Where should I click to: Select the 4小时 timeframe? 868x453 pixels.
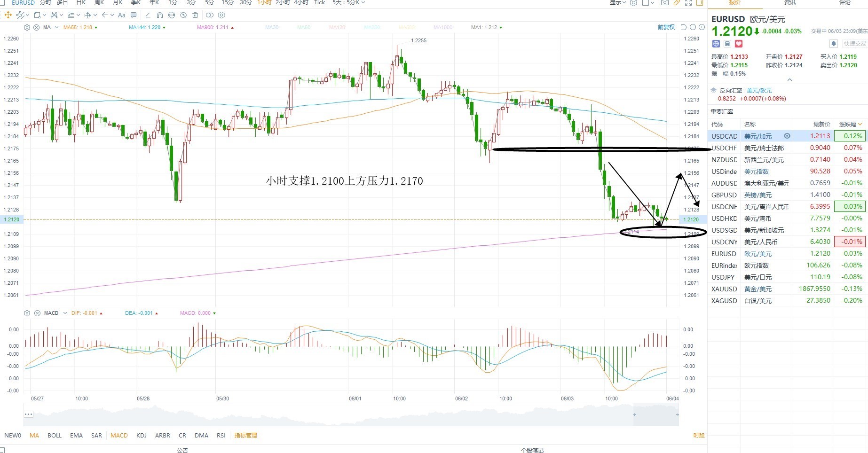pos(301,2)
